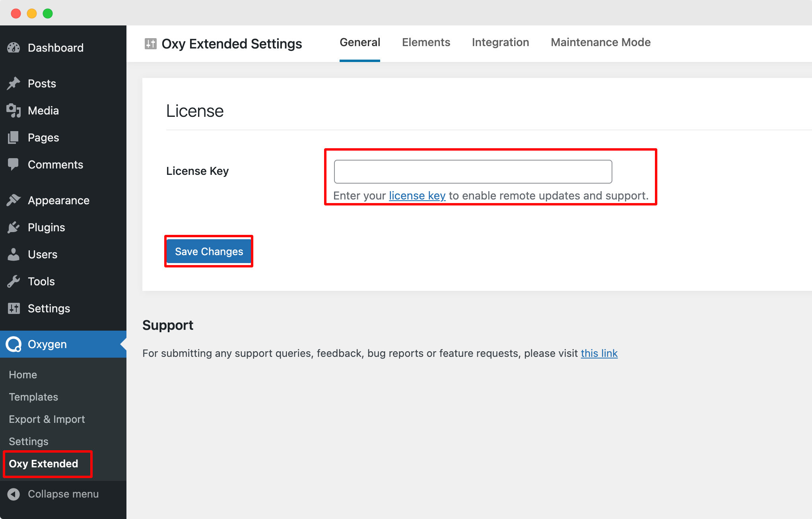This screenshot has width=812, height=519.
Task: Open the Dashboard via its gauge icon
Action: coord(14,47)
